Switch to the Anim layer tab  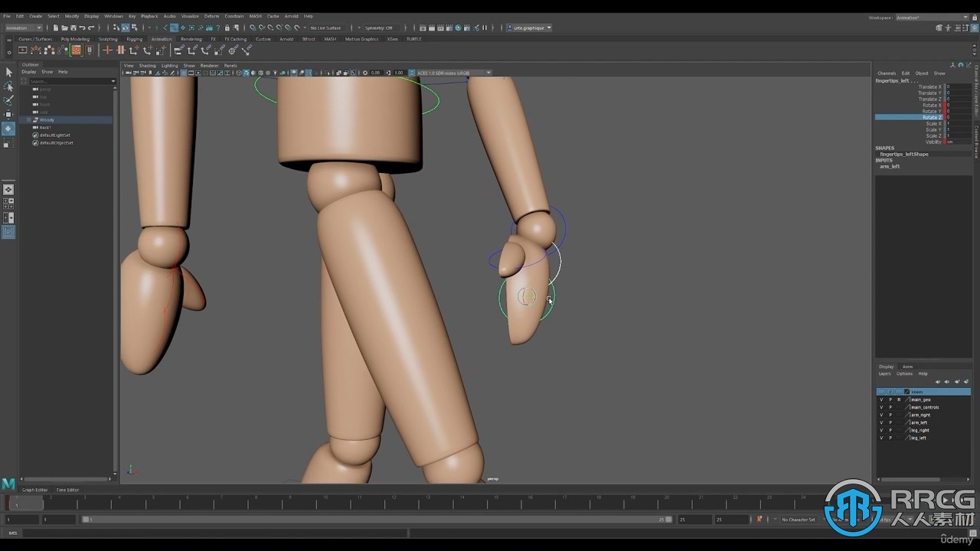pos(907,367)
